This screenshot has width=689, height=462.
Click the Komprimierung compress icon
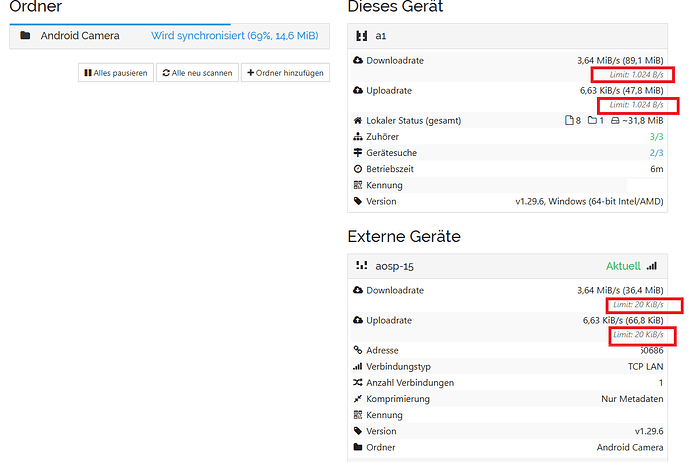tap(358, 399)
